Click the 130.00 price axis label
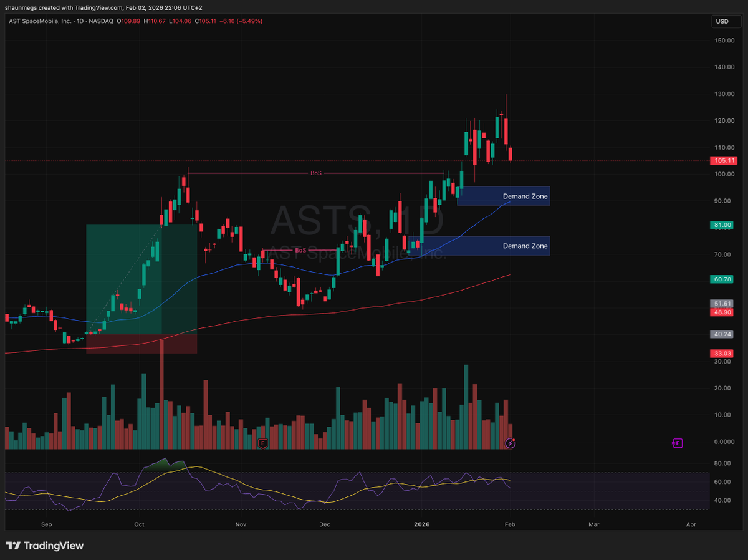Screen dimensions: 748x560 tap(724, 94)
